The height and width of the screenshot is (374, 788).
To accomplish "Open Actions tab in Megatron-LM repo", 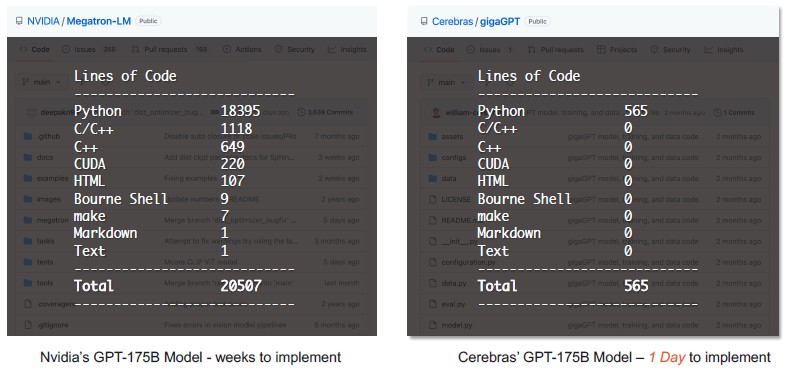I will pyautogui.click(x=242, y=49).
